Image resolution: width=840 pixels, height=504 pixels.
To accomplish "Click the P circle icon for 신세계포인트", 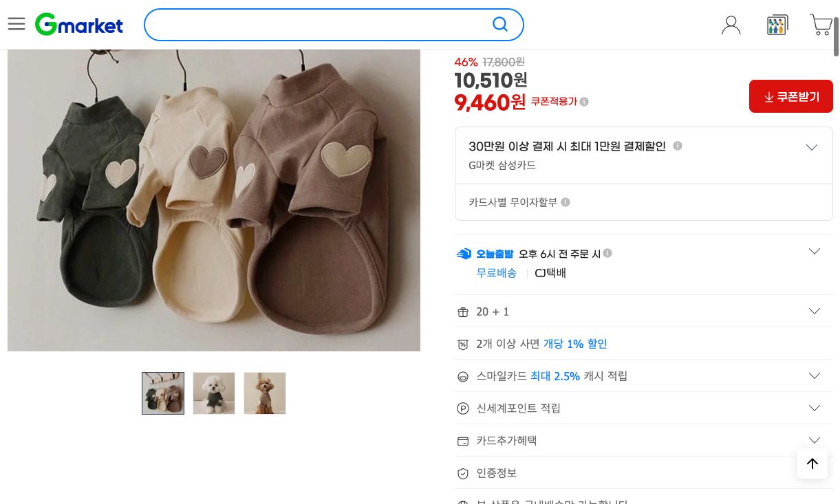I will click(x=463, y=408).
